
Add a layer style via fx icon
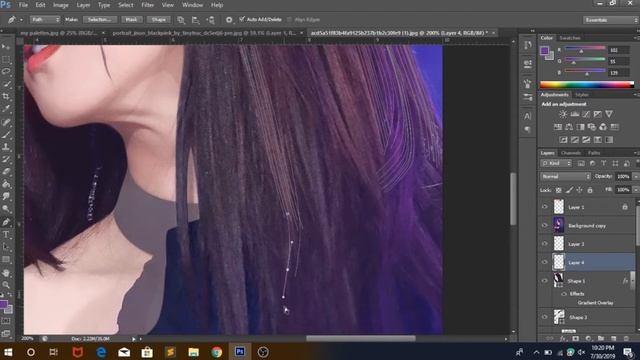[563, 338]
